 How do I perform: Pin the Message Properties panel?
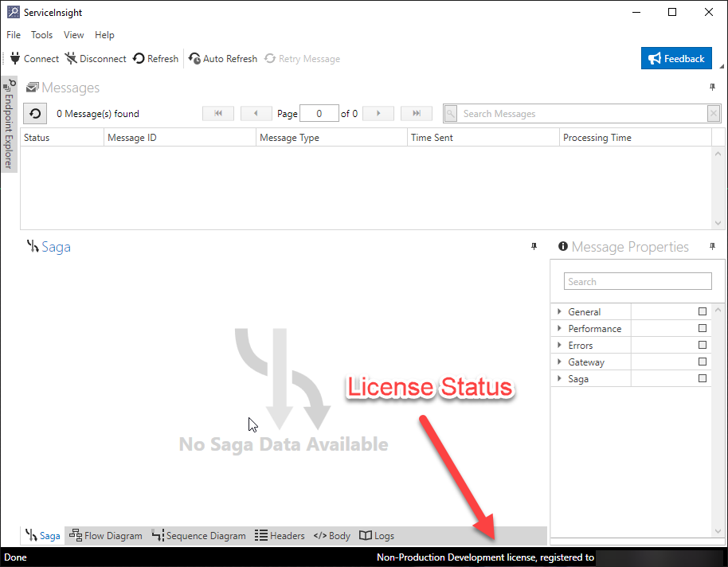[x=712, y=247]
